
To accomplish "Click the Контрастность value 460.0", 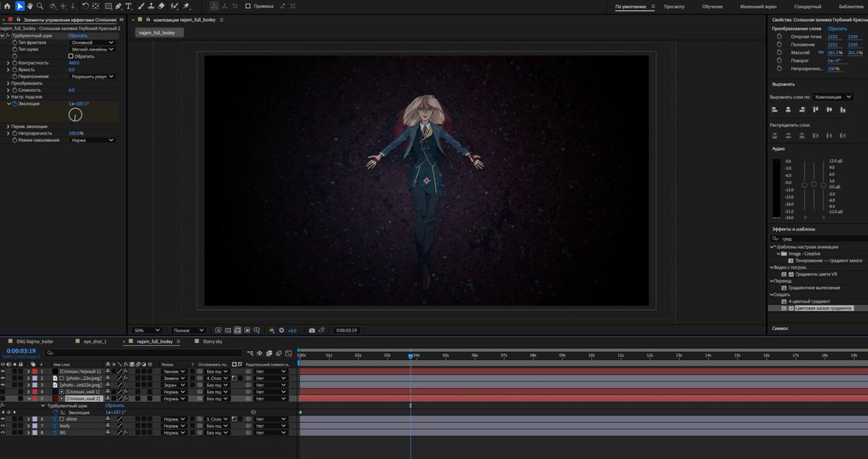I will coord(74,63).
